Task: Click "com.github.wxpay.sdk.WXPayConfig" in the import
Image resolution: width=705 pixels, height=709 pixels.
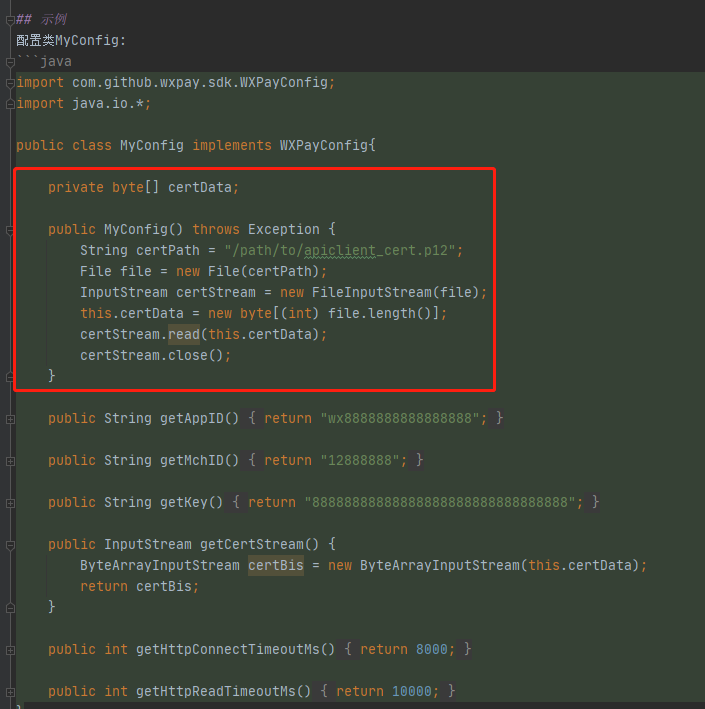Action: coord(200,82)
